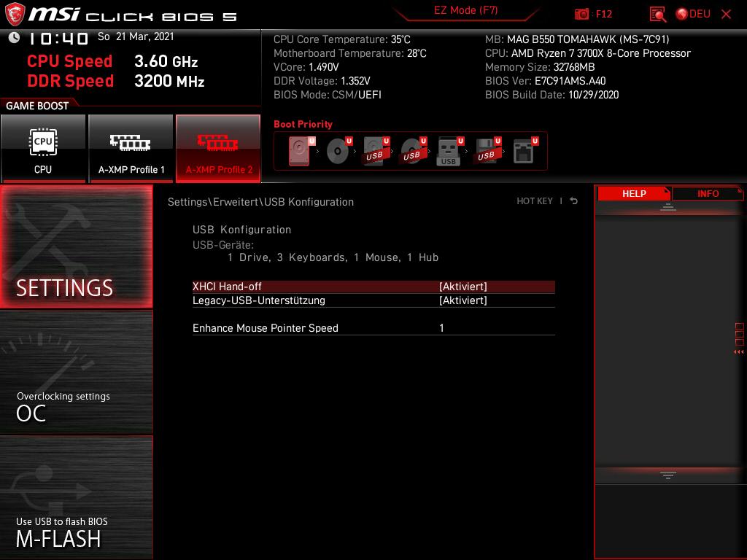The height and width of the screenshot is (560, 747).
Task: Click the back arrow next to HOT KEY
Action: point(573,201)
